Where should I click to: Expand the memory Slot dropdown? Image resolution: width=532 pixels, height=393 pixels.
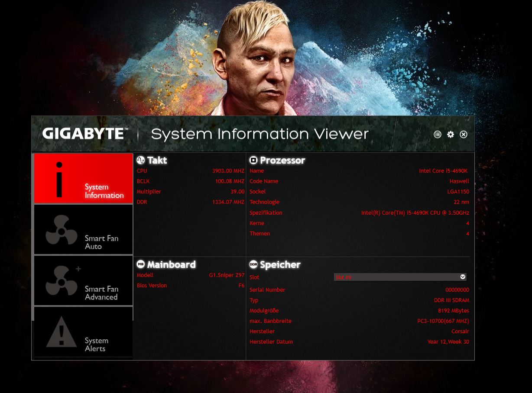coord(400,277)
